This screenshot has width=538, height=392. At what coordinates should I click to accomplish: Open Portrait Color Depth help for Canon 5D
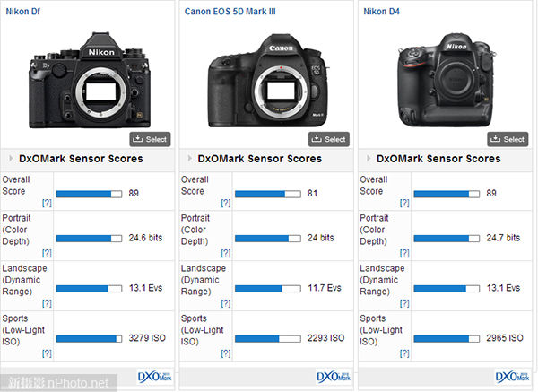click(x=225, y=253)
